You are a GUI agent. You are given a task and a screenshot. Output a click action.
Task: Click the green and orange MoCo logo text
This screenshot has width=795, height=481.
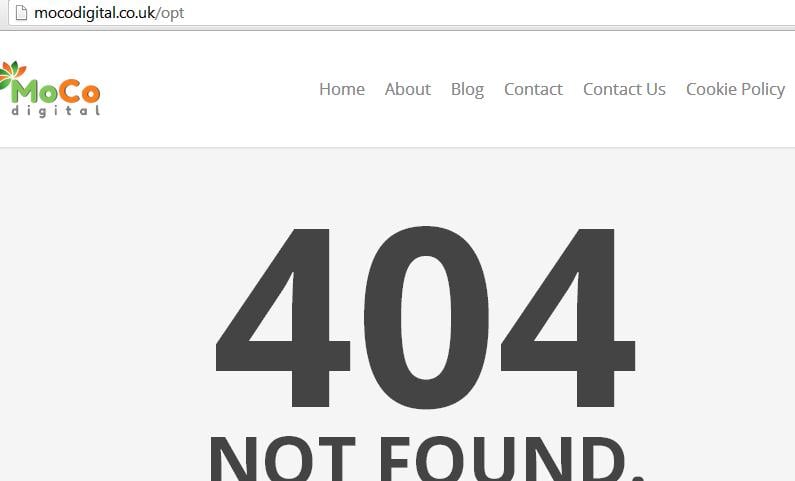coord(56,91)
